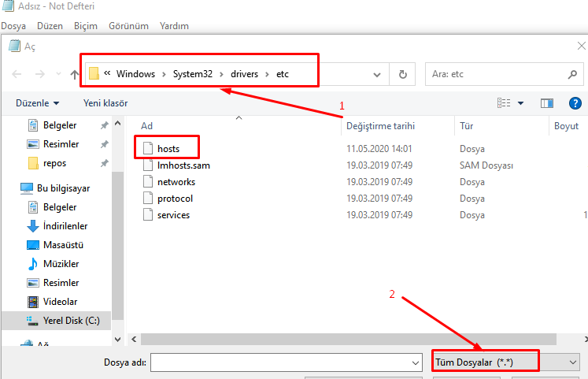The width and height of the screenshot is (588, 379).
Task: Select Windows in the address path
Action: [x=135, y=74]
